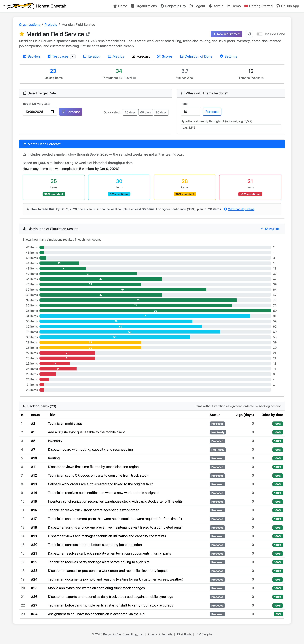Open calendar picker in Target Delivery Date
The width and height of the screenshot is (304, 644).
coord(52,112)
